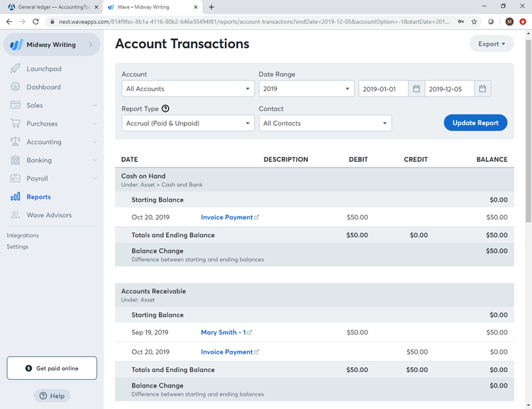Click the page vertical scrollbar
Viewport: 532px width, 409px height.
tap(528, 131)
